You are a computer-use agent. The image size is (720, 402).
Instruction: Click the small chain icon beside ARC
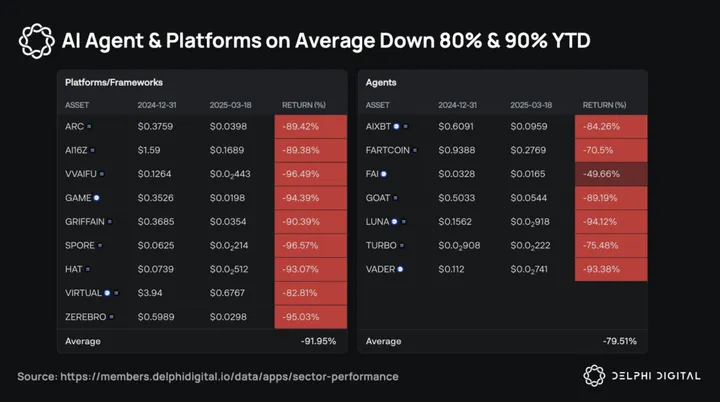(x=89, y=127)
